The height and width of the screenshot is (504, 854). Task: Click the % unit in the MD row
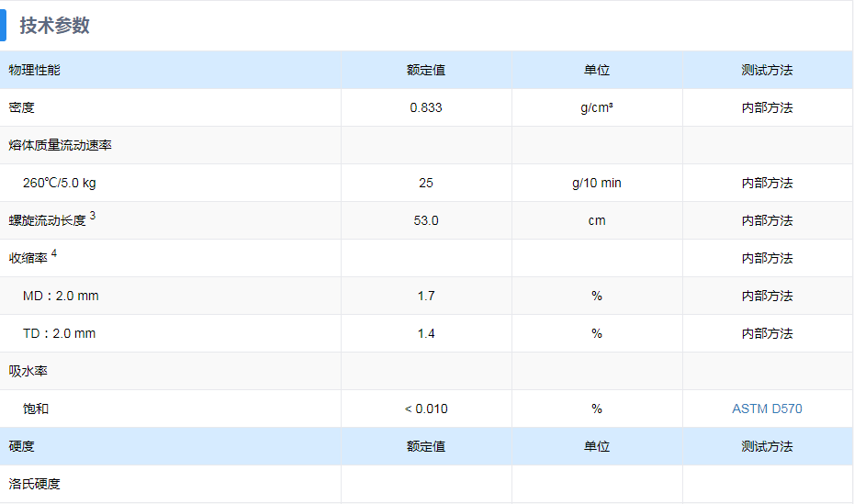coord(597,296)
